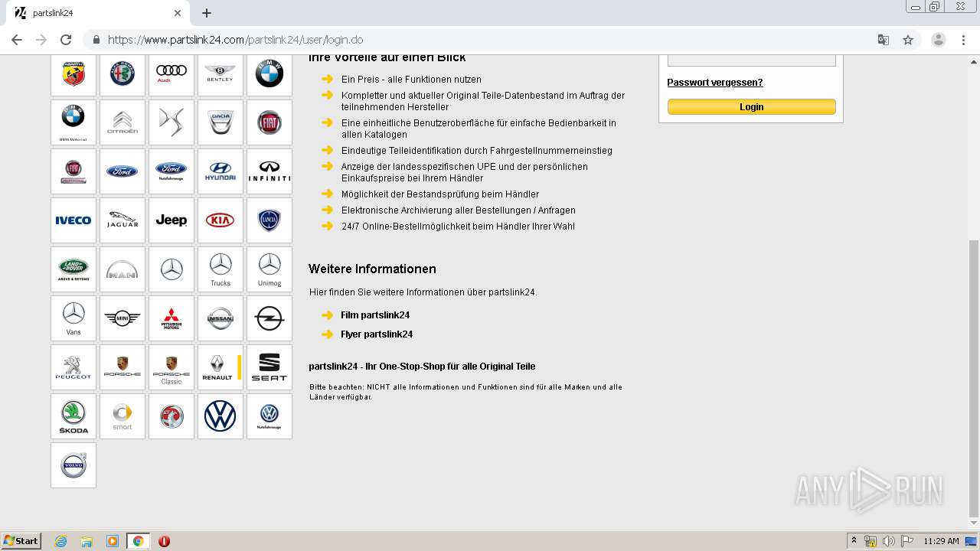Open the Chrome three-dot menu
This screenshot has height=551, width=980.
[x=963, y=40]
